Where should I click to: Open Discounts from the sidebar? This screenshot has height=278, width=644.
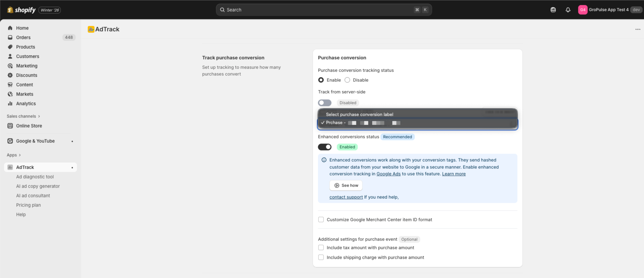click(x=26, y=75)
